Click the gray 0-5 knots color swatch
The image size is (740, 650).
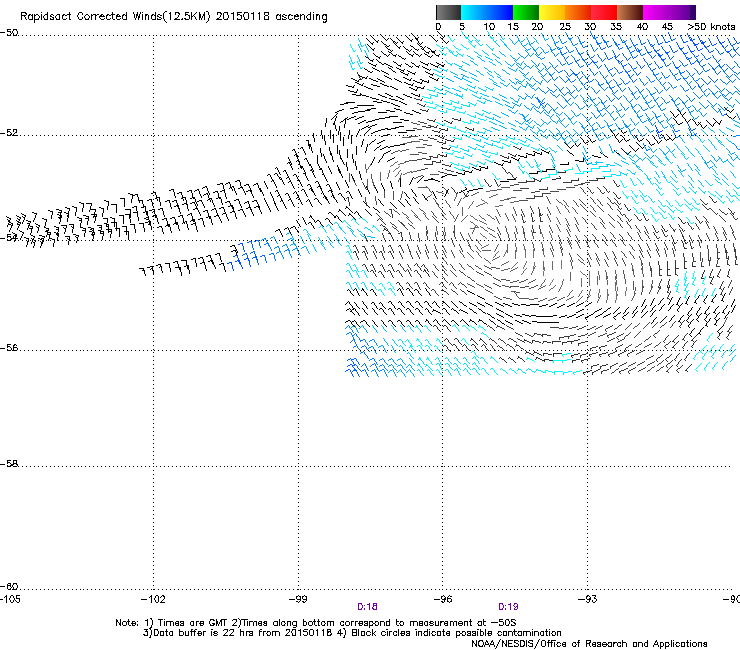pos(448,12)
